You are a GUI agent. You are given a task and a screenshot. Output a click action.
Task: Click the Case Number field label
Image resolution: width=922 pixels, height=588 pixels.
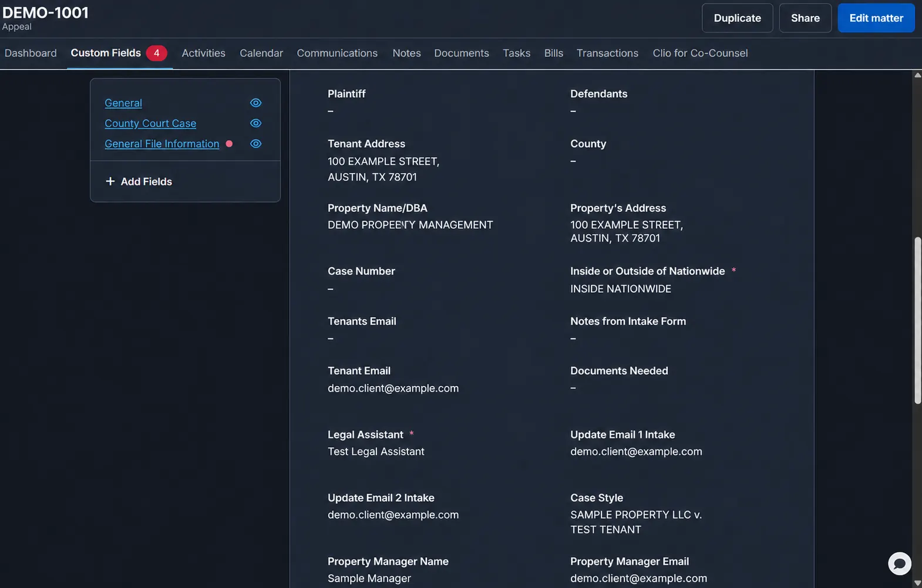pos(361,271)
